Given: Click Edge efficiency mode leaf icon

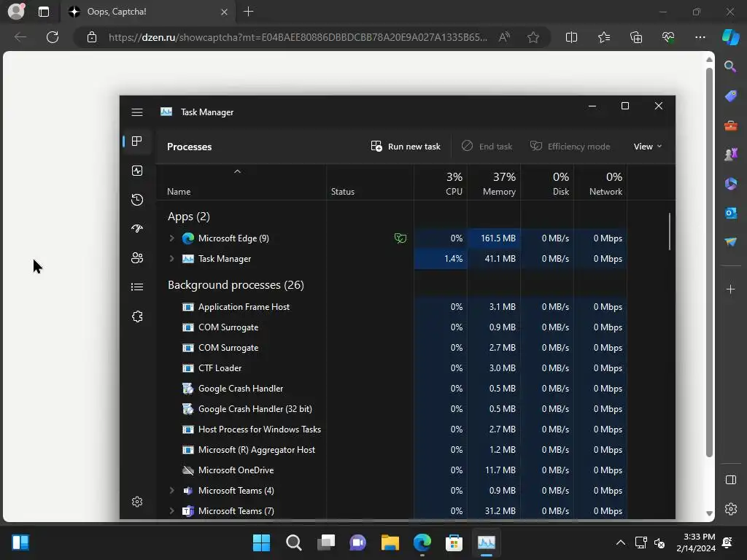Looking at the screenshot, I should coord(400,238).
